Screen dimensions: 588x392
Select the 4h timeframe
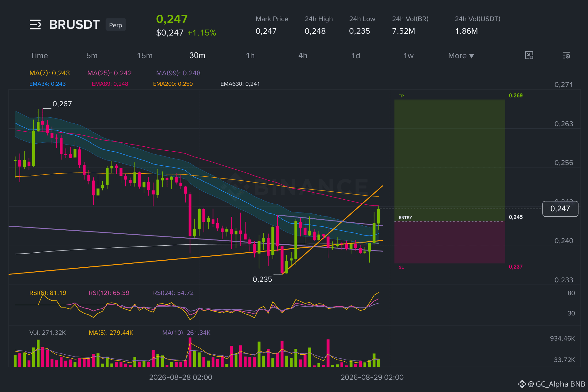(x=303, y=56)
